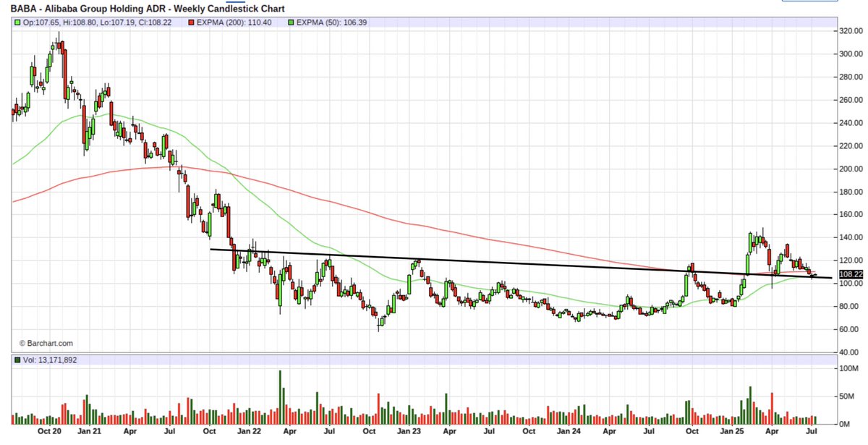Click the 'Oct 20' date axis label
The image size is (868, 445).
coord(49,431)
